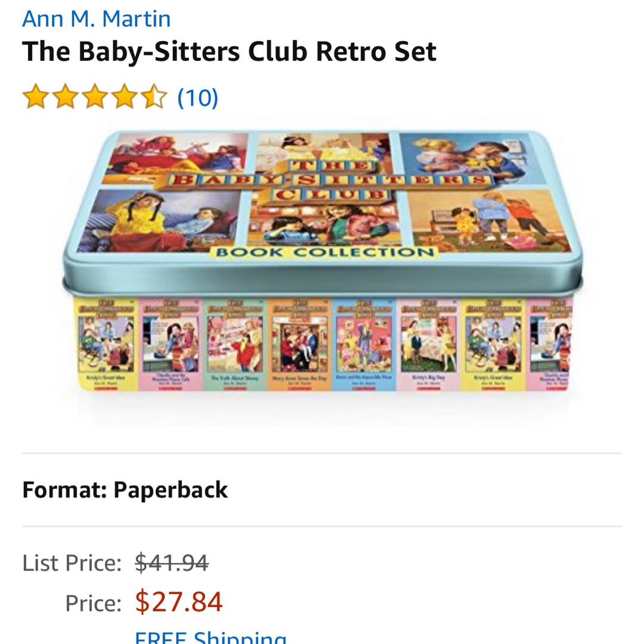Click the fourth gold rating star

tap(125, 97)
